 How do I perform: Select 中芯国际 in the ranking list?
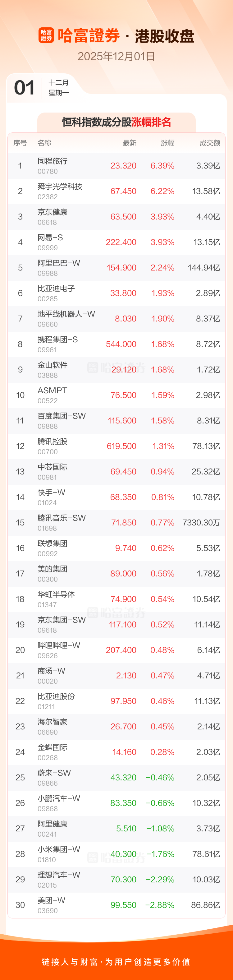53,467
